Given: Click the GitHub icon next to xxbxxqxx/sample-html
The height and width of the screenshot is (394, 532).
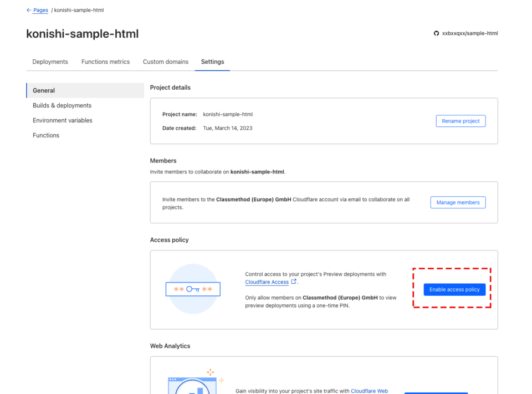Looking at the screenshot, I should coord(436,33).
